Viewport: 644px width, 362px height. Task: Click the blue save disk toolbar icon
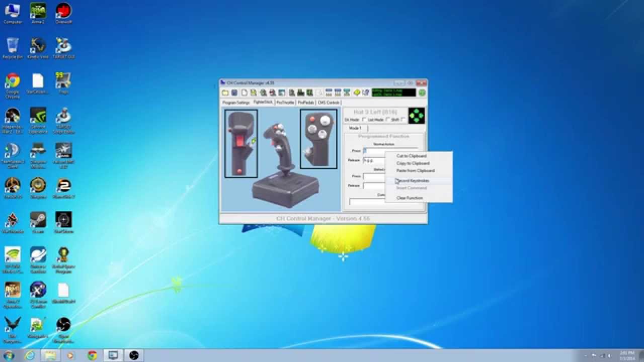[234, 93]
